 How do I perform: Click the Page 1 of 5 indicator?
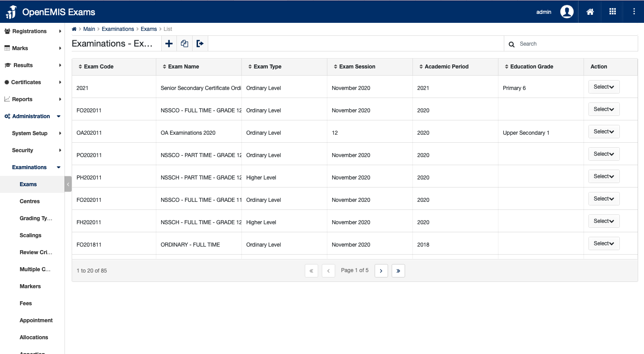[355, 270]
